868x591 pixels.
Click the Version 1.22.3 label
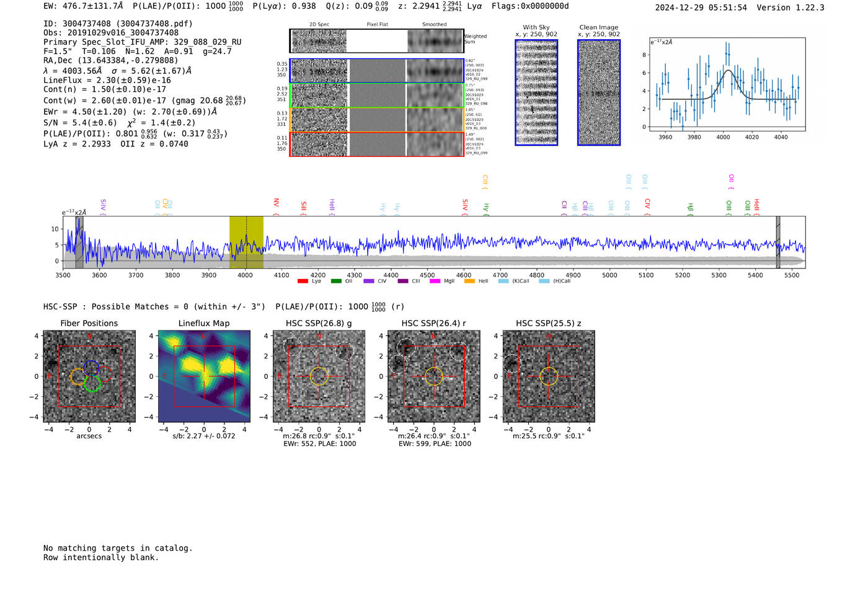pos(790,7)
